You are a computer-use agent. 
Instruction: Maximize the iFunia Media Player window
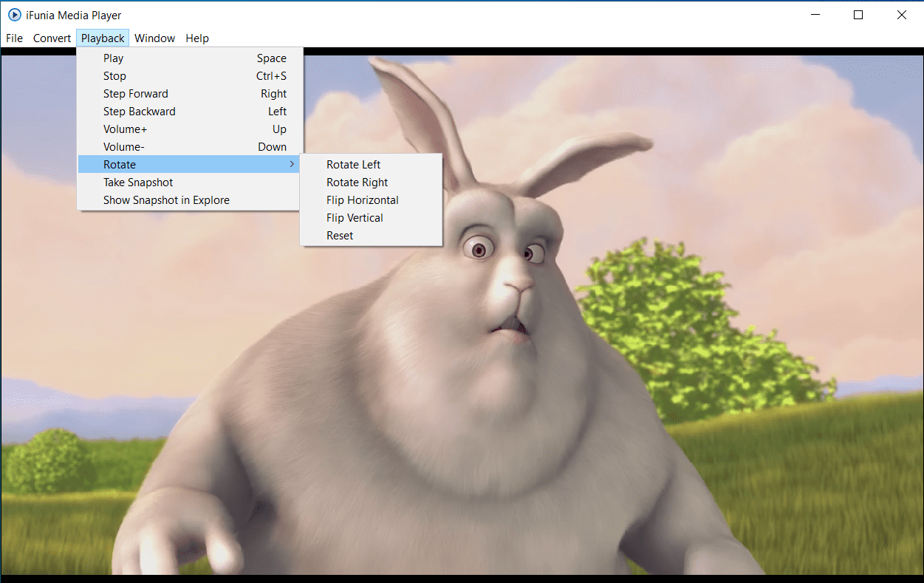click(x=858, y=15)
